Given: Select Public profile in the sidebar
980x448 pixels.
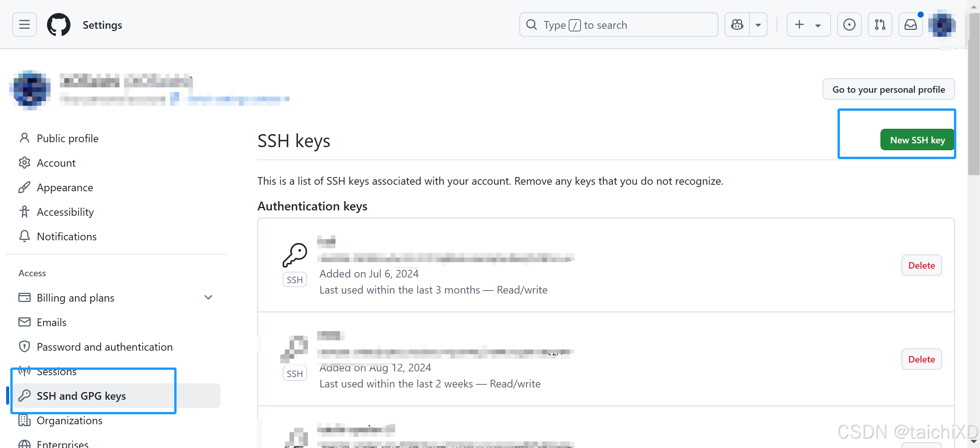Looking at the screenshot, I should [67, 138].
